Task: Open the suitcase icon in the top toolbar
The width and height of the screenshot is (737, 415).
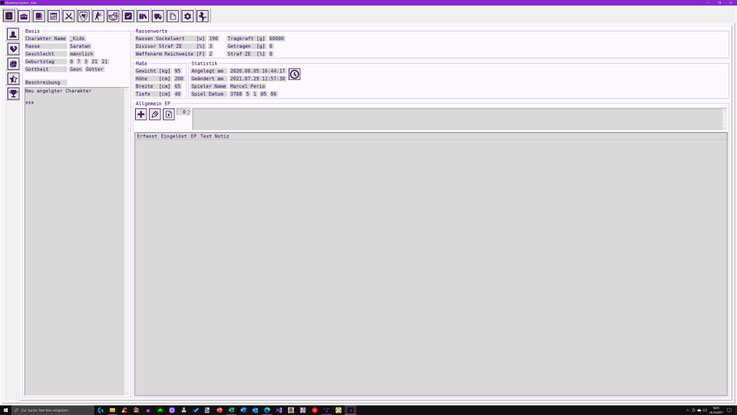Action: pyautogui.click(x=24, y=16)
